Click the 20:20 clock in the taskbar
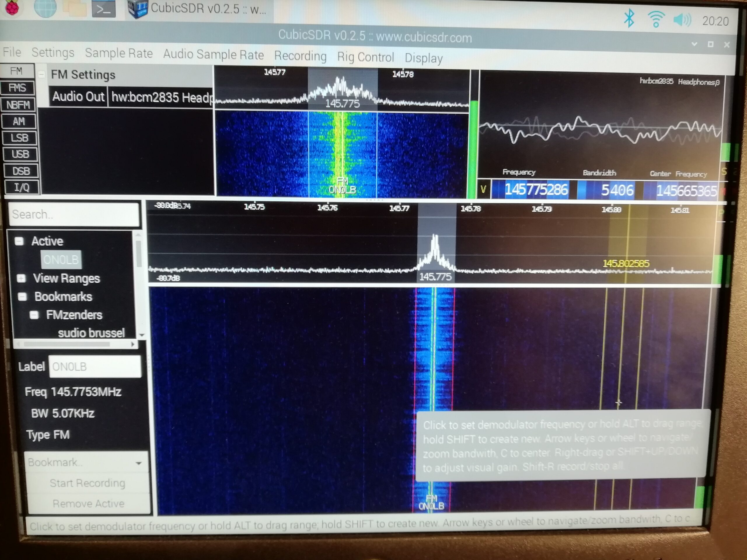747x560 pixels. [715, 21]
